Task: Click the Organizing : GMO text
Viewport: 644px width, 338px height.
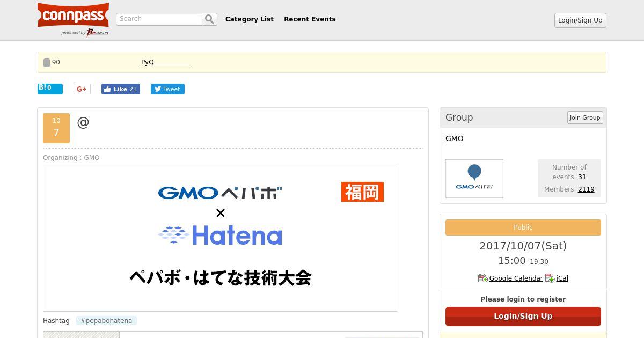Action: click(x=71, y=158)
